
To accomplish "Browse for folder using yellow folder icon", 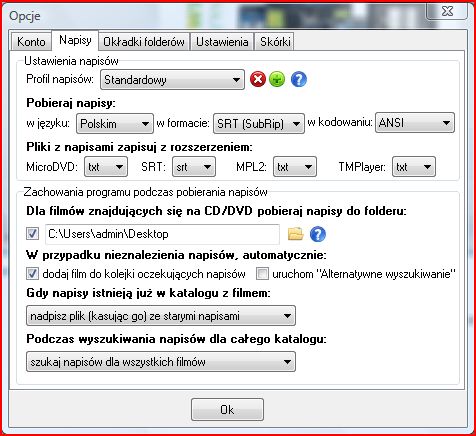I will click(x=295, y=234).
